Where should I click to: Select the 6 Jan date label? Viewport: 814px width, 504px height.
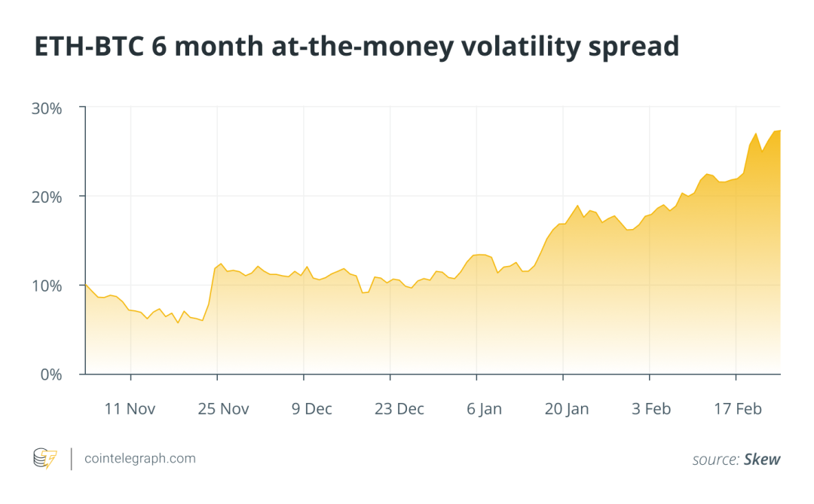pos(485,409)
